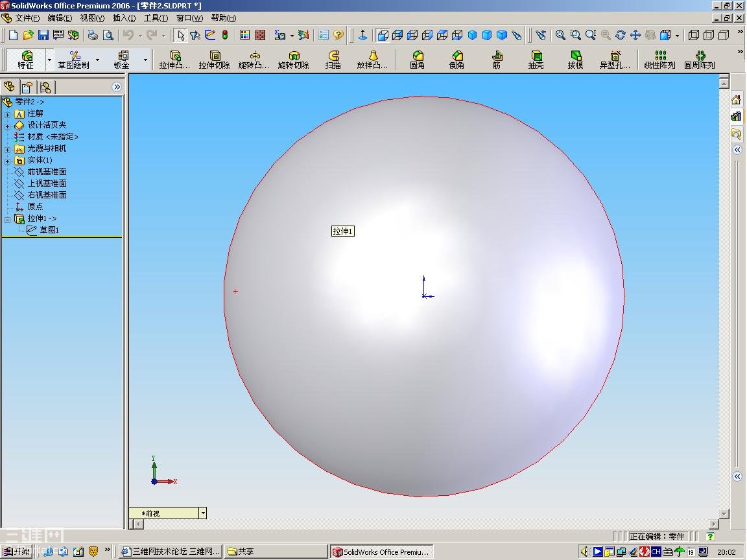Image resolution: width=747 pixels, height=560 pixels.
Task: Click the Rotate View icon
Action: 621,35
